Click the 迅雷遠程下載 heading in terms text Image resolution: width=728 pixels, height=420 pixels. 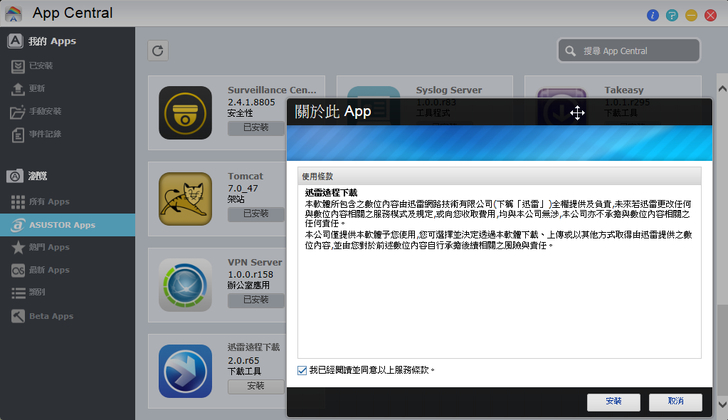331,193
